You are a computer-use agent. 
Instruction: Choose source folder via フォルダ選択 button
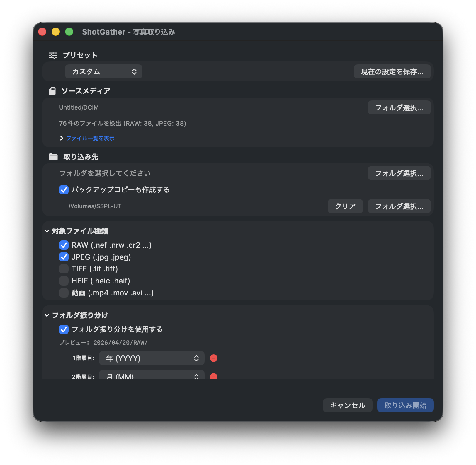[x=399, y=107]
